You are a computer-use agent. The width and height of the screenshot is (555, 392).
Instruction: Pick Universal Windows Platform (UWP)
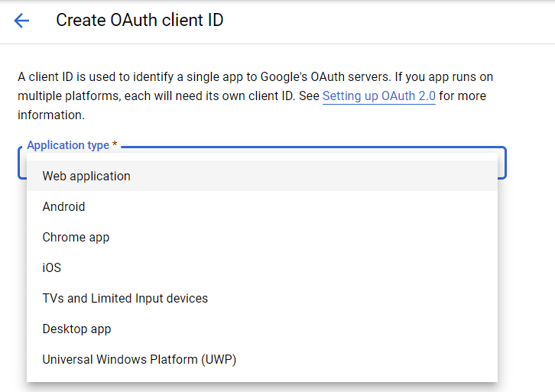click(x=139, y=359)
